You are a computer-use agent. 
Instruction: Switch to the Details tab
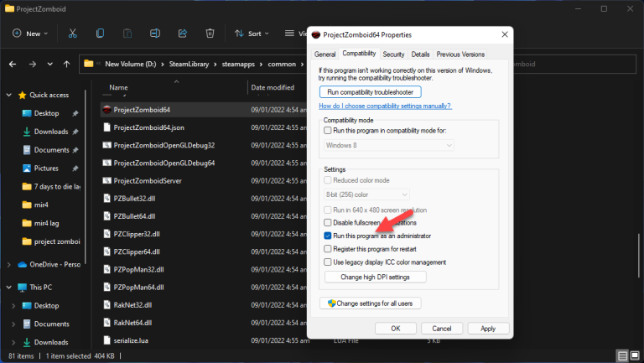pyautogui.click(x=420, y=54)
